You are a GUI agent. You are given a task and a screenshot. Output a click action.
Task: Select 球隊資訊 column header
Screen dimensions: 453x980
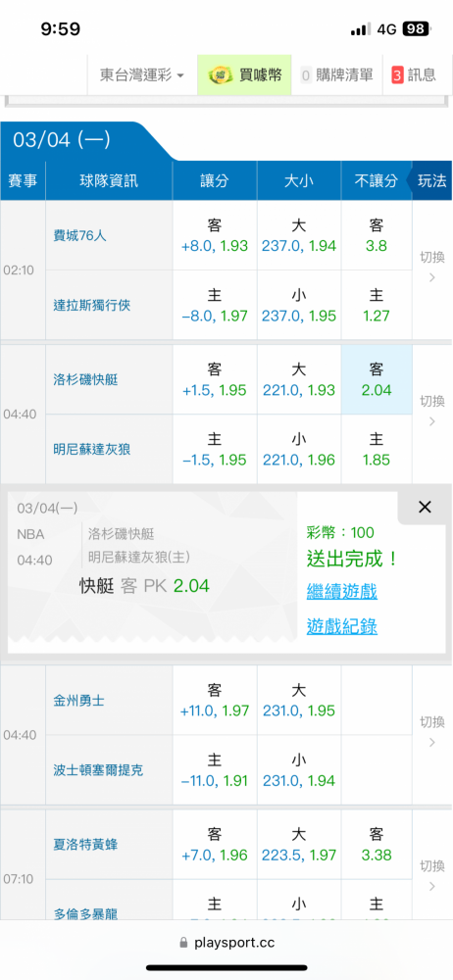point(109,181)
